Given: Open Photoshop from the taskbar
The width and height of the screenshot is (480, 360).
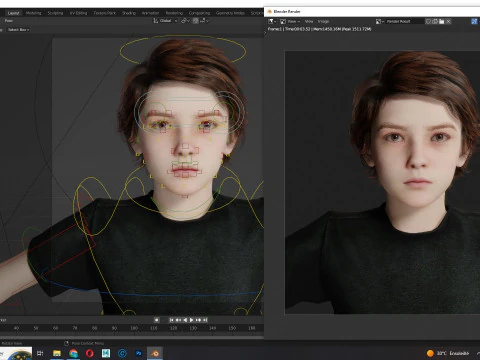Looking at the screenshot, I should click(x=139, y=353).
